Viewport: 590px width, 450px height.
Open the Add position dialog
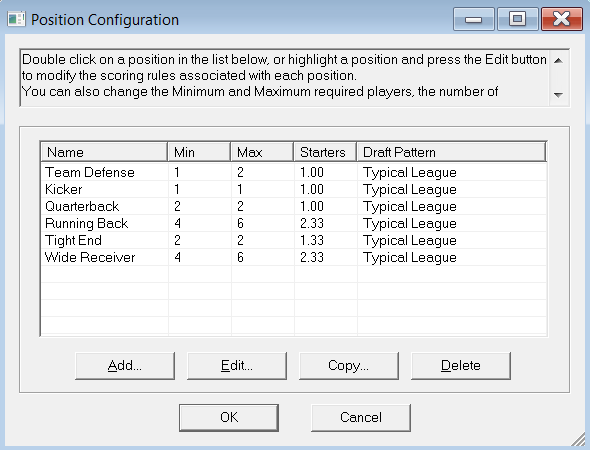[x=125, y=366]
